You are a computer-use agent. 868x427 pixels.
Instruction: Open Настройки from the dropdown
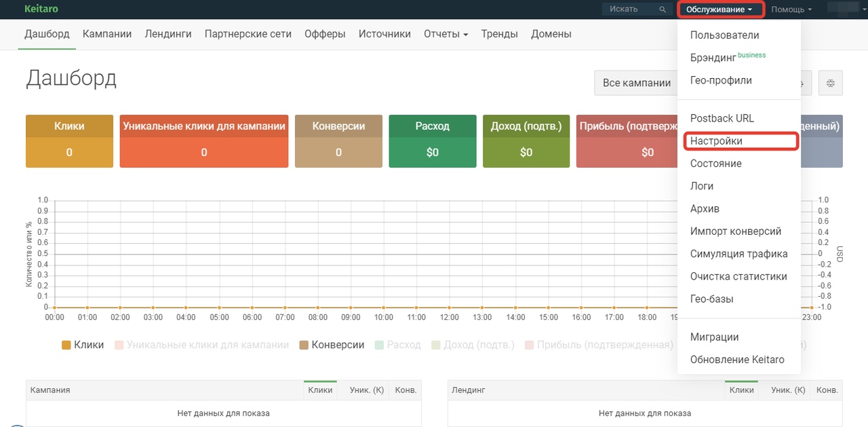[x=739, y=141]
